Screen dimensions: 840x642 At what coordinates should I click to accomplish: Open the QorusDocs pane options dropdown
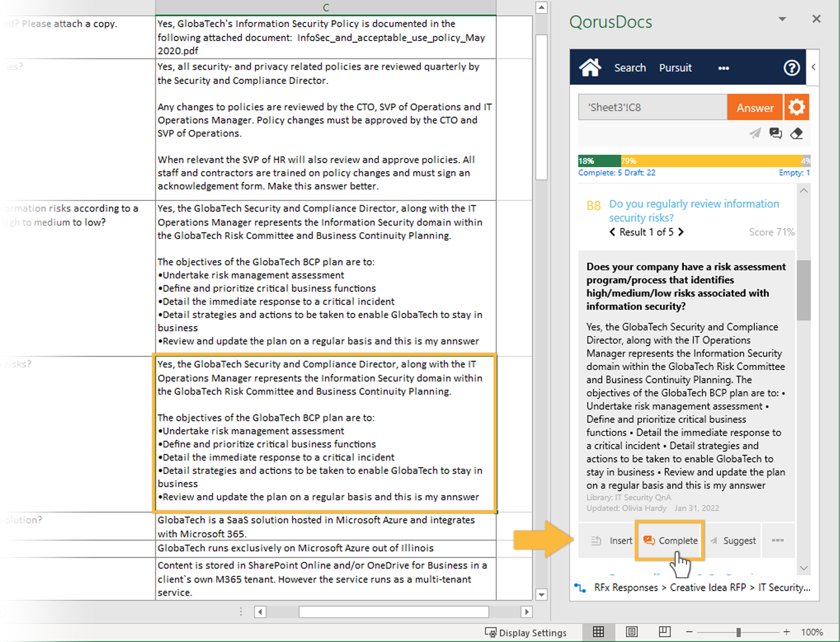click(x=782, y=20)
